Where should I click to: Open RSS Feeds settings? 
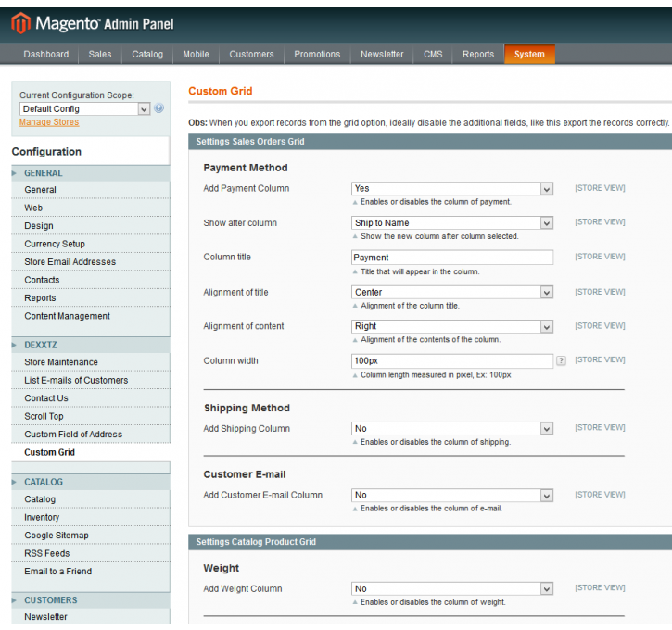pyautogui.click(x=91, y=553)
